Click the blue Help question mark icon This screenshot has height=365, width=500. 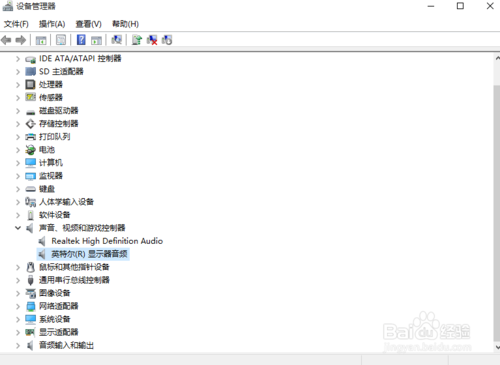(81, 40)
